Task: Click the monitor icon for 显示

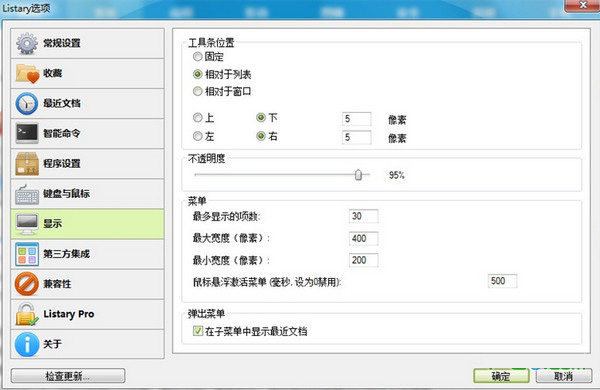Action: 27,224
